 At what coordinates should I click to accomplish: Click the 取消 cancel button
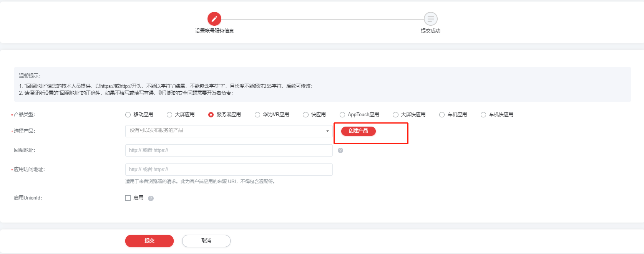(x=206, y=241)
